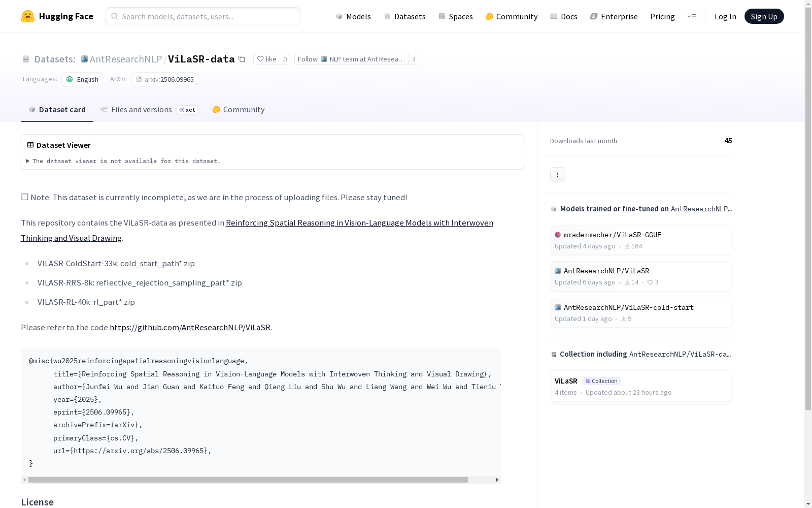The height and width of the screenshot is (508, 812).
Task: Expand the more-options menu icon beside Pricing
Action: (692, 16)
